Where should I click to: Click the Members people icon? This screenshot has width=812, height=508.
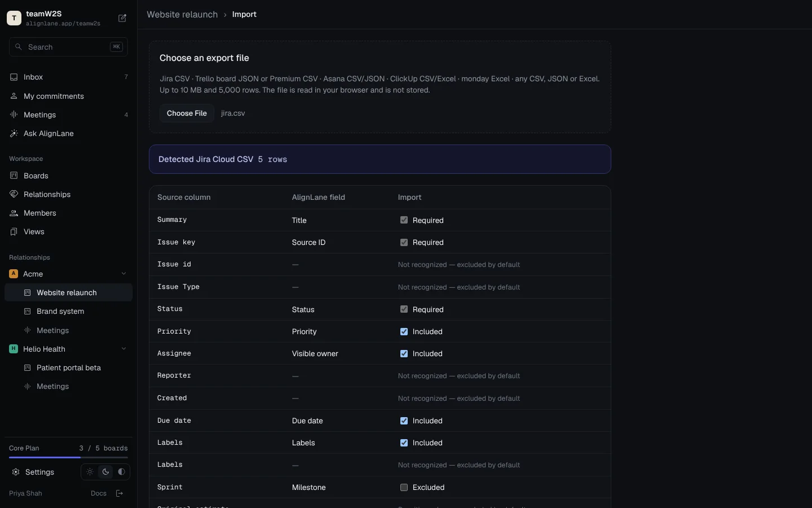pos(14,213)
